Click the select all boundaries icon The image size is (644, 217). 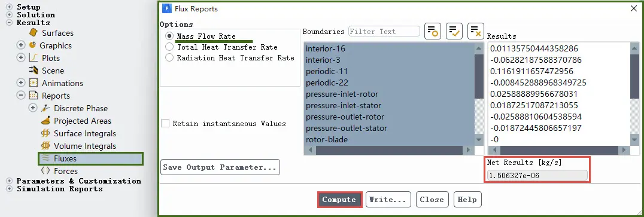454,31
